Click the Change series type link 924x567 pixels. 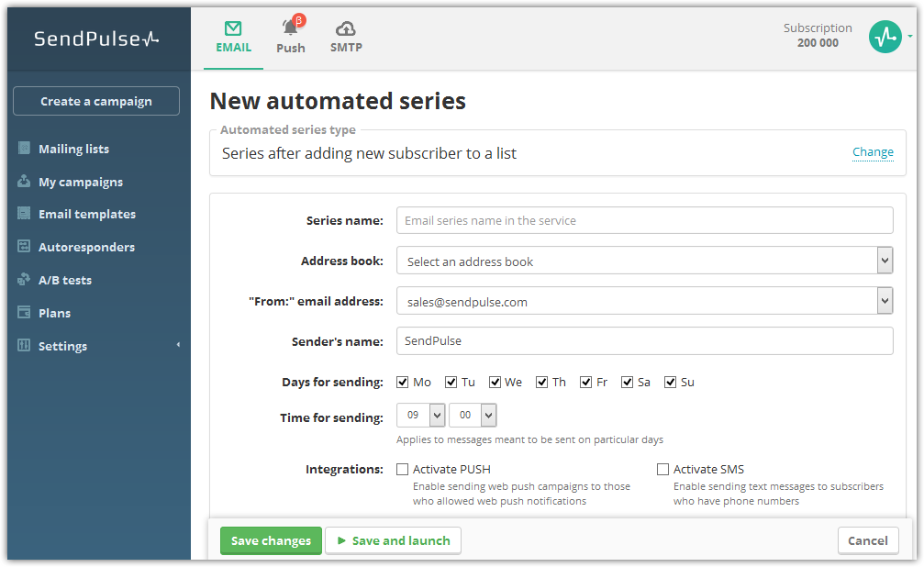click(x=873, y=152)
